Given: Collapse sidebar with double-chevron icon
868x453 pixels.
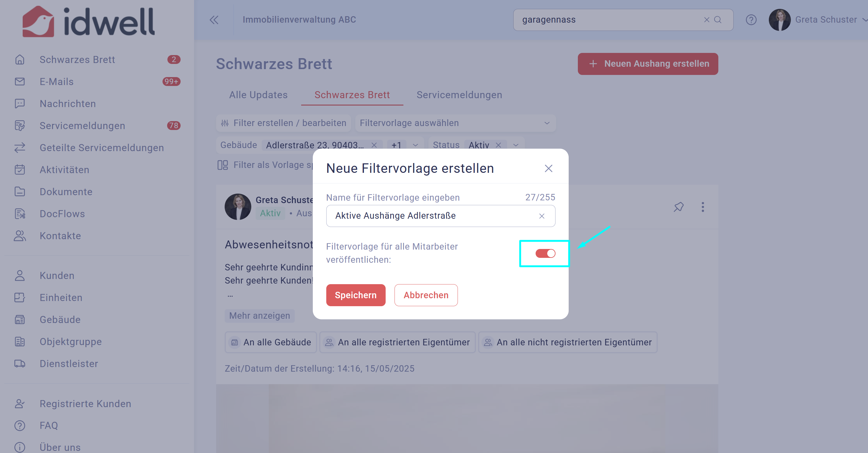Looking at the screenshot, I should (x=214, y=20).
